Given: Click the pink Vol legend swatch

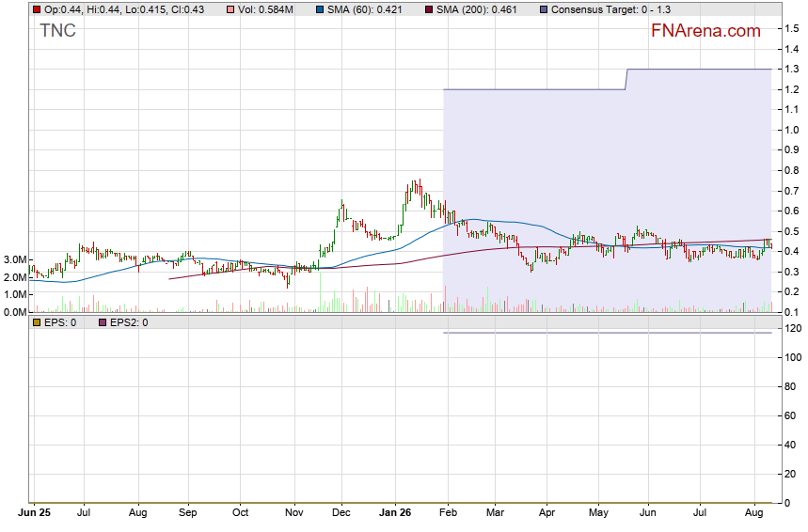Looking at the screenshot, I should pyautogui.click(x=230, y=9).
